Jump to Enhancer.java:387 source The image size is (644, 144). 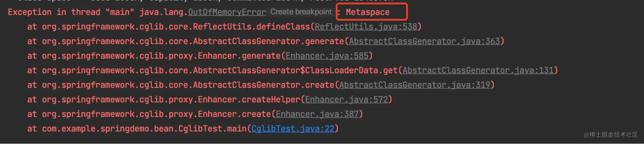coord(317,114)
